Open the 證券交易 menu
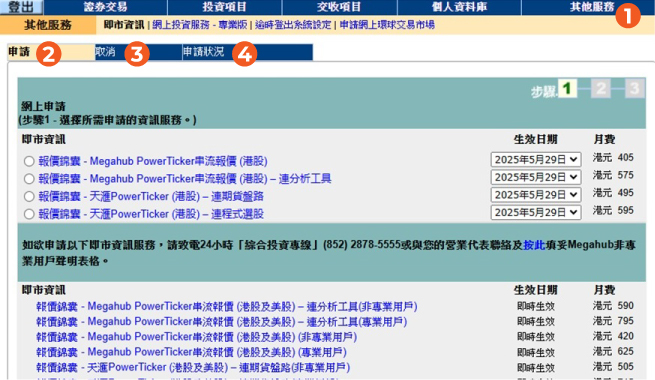The width and height of the screenshot is (655, 380). [x=106, y=7]
